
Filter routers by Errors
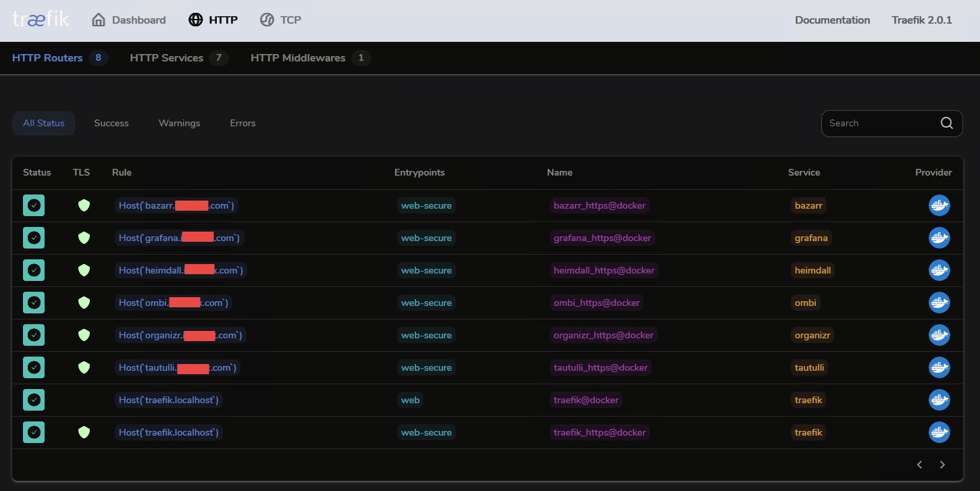pyautogui.click(x=242, y=123)
